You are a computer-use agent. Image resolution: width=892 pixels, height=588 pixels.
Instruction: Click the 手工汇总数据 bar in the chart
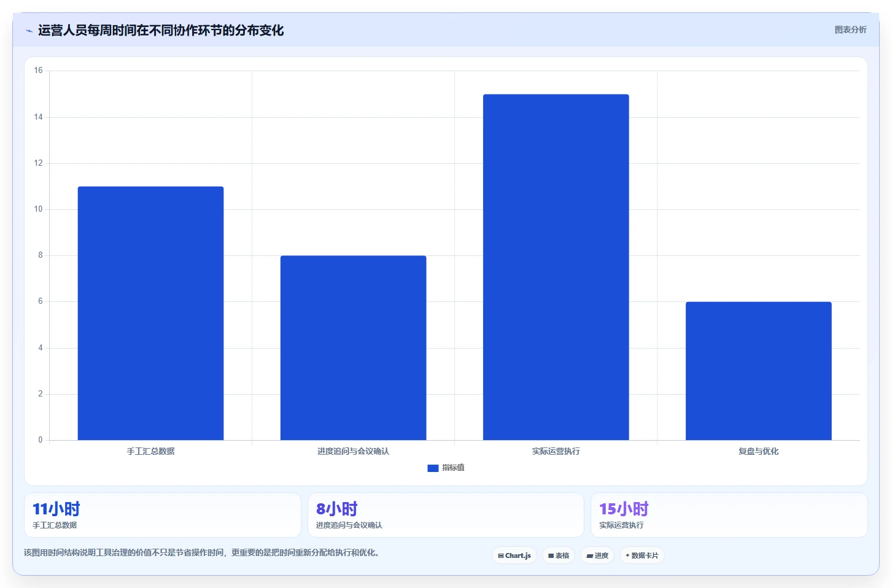[150, 313]
